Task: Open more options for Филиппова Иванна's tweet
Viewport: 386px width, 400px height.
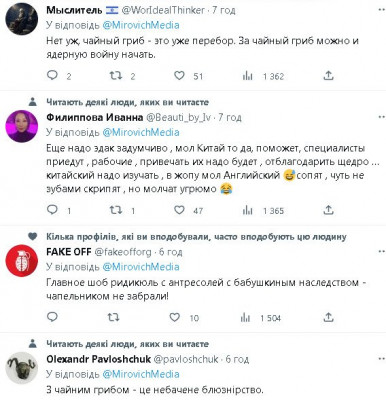Action: pyautogui.click(x=382, y=117)
